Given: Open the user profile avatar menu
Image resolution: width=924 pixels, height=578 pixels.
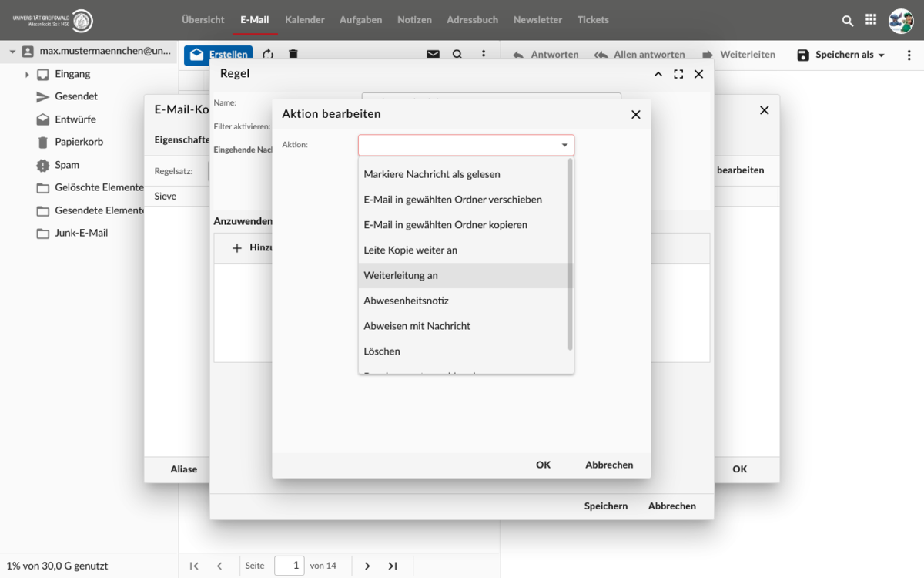Looking at the screenshot, I should [900, 21].
